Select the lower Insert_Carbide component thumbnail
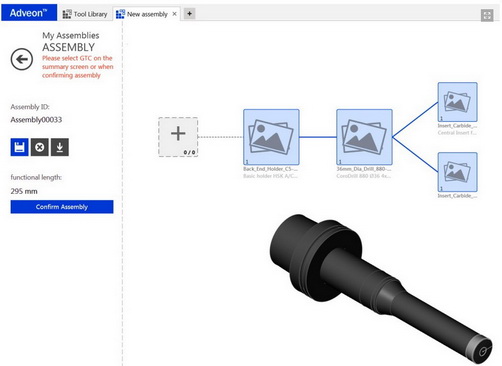502x366 pixels. click(x=457, y=172)
